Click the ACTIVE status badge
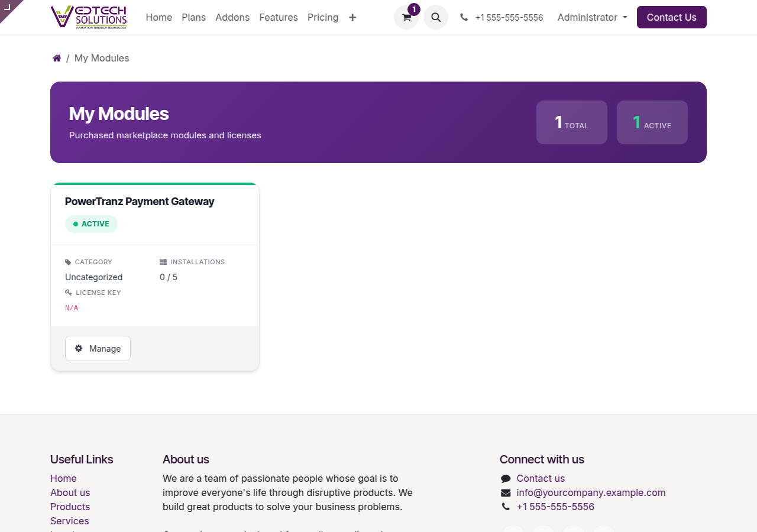Viewport: 757px width, 532px height. (91, 224)
